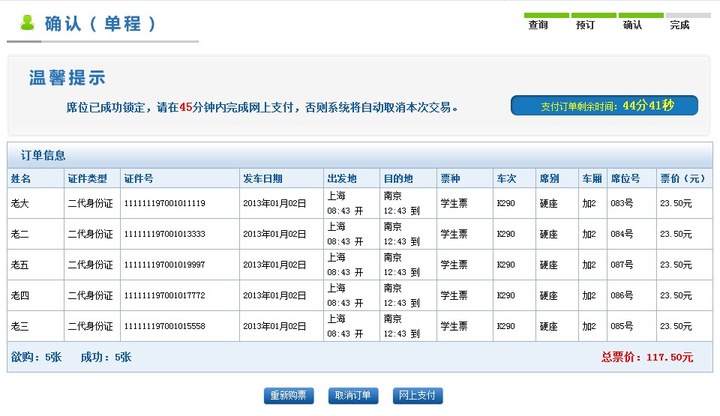Click departure date in 老大's row
The height and width of the screenshot is (416, 720).
275,203
